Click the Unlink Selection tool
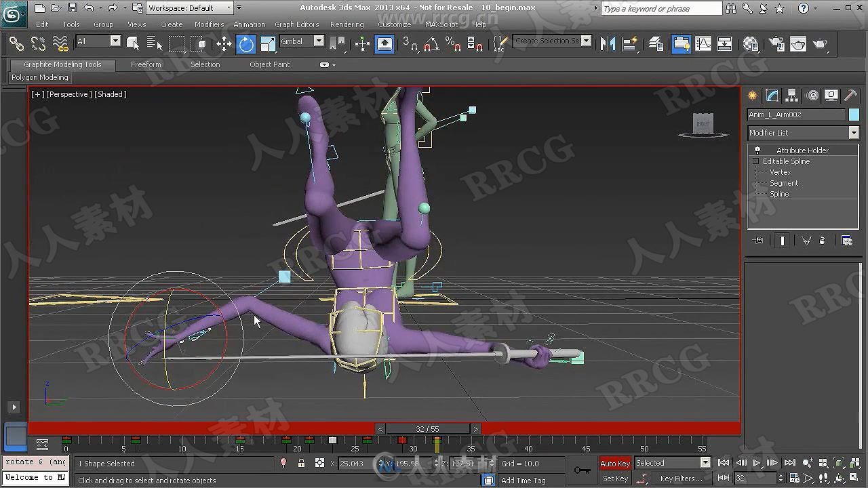Screen dimensions: 868x488 pyautogui.click(x=38, y=44)
